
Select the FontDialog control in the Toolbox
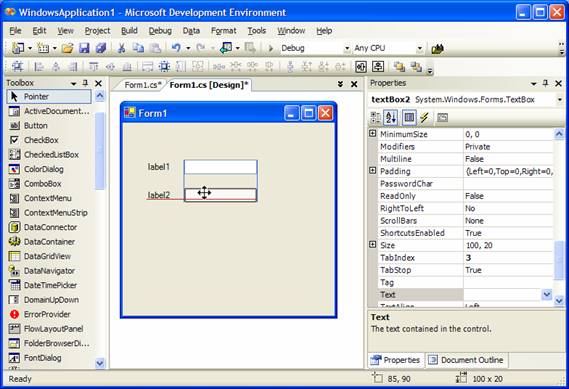(x=49, y=358)
